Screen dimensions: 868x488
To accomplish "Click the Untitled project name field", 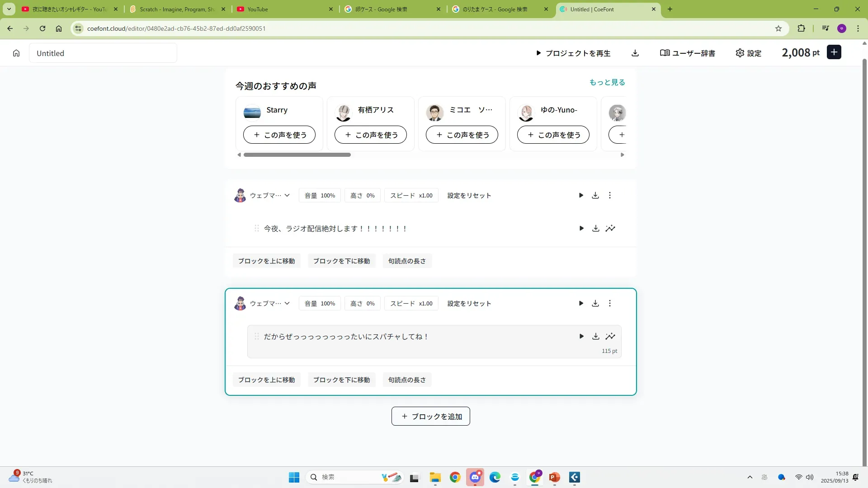I will point(103,53).
